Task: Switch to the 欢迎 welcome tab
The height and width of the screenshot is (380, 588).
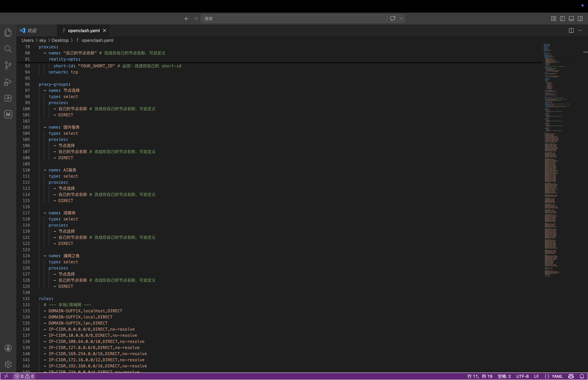Action: 32,31
